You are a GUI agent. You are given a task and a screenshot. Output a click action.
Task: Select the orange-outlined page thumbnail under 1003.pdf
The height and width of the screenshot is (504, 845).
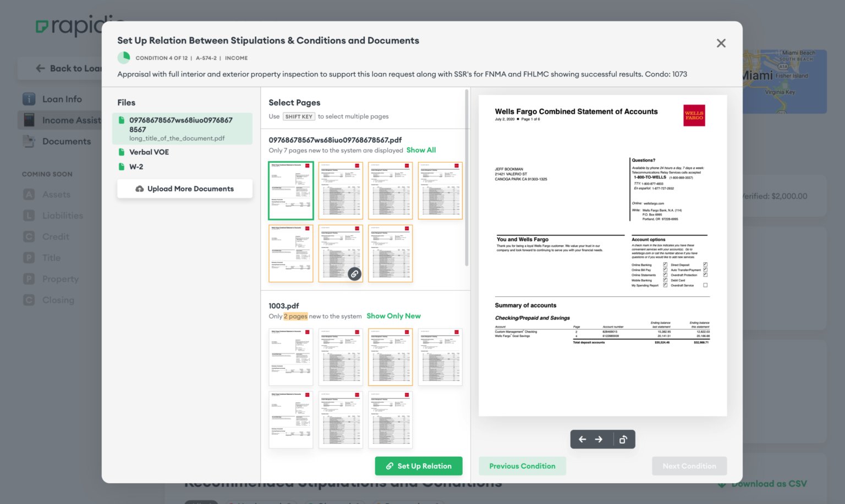(x=391, y=357)
